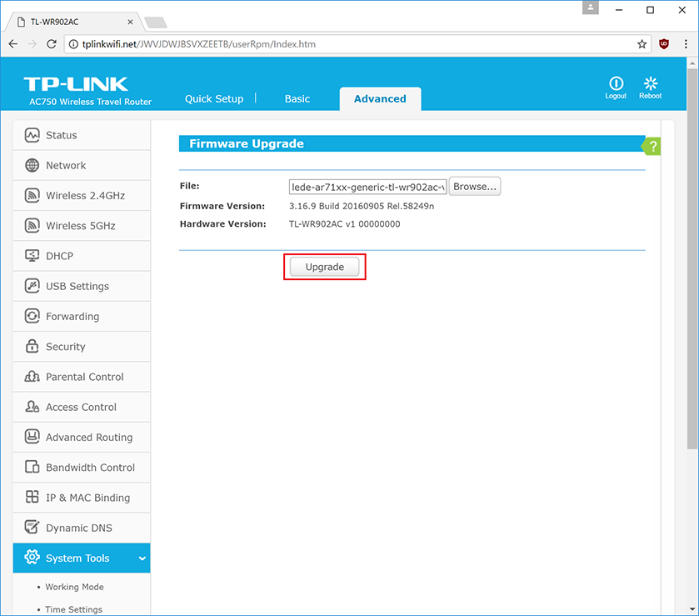The height and width of the screenshot is (616, 699).
Task: Collapse the System Tools chevron
Action: click(x=142, y=558)
